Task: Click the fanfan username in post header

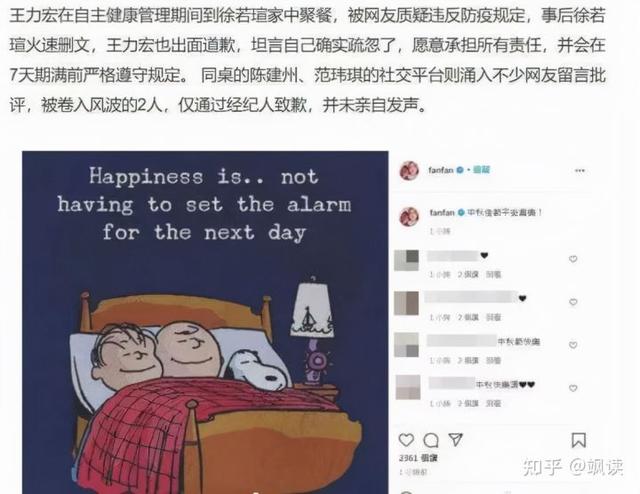Action: pyautogui.click(x=441, y=170)
